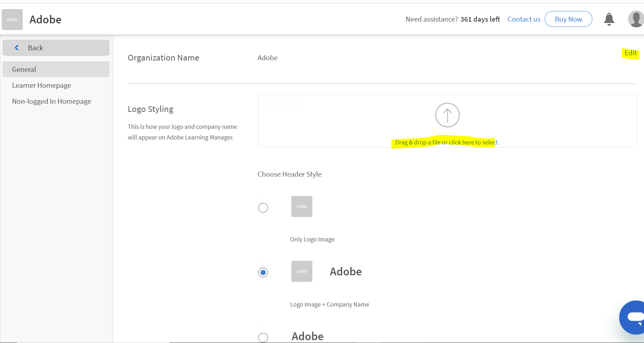
Task: Open Non-logged In Homepage settings
Action: click(52, 101)
